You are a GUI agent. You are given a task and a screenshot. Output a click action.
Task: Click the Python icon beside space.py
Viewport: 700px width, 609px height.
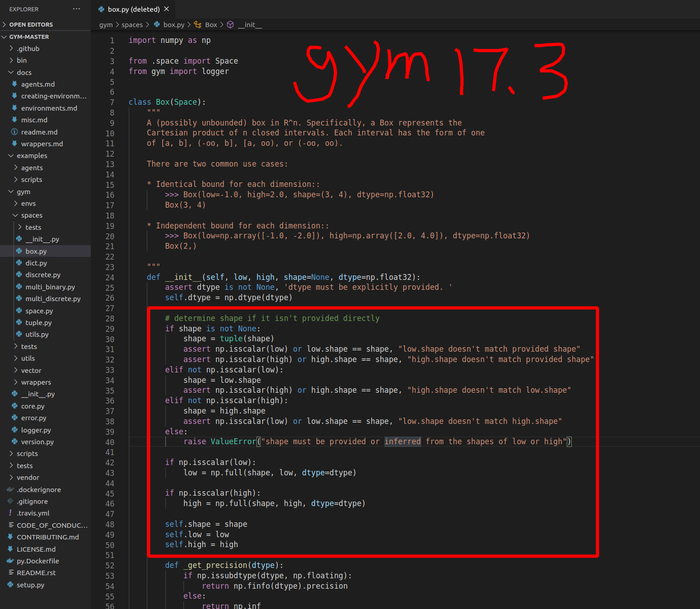click(x=19, y=311)
